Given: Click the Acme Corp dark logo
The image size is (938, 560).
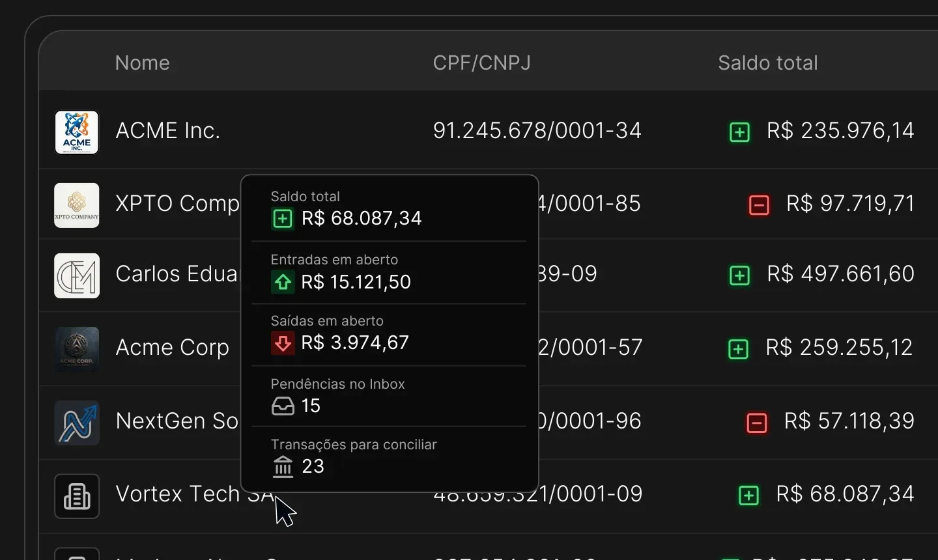Looking at the screenshot, I should coord(77,349).
